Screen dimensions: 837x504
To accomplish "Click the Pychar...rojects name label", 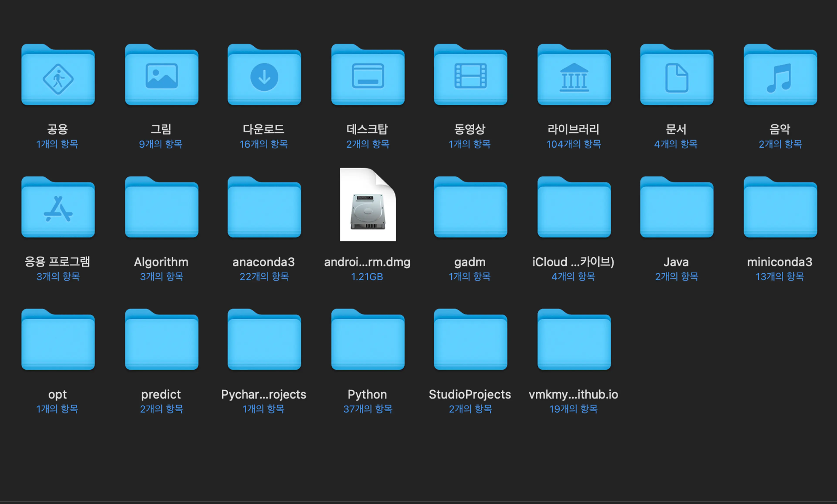I will [264, 394].
